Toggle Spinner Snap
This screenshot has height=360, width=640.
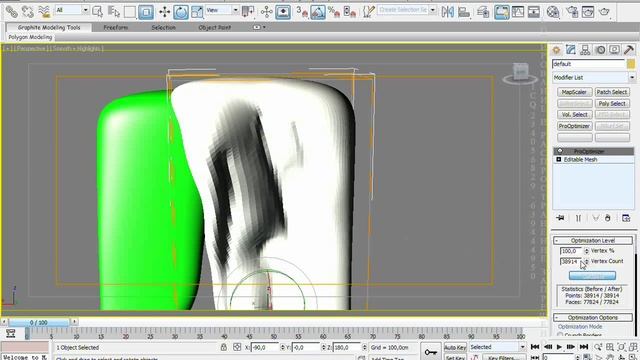click(x=350, y=11)
